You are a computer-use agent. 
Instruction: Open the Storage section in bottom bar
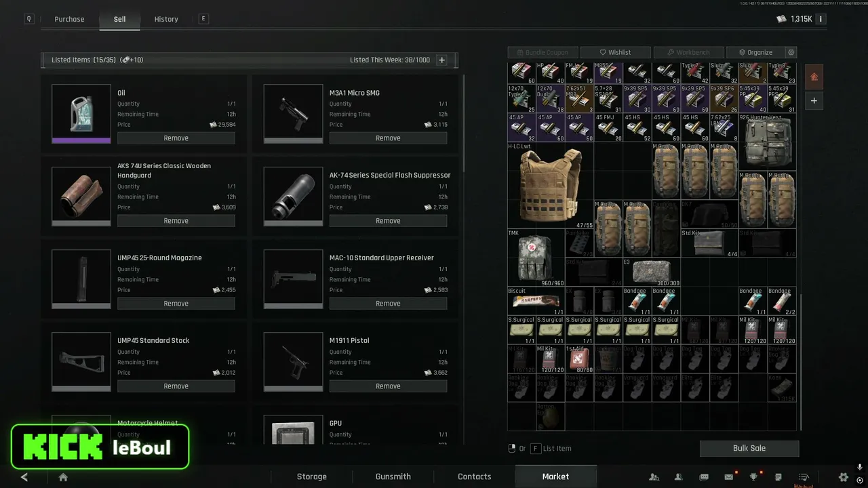click(x=312, y=476)
